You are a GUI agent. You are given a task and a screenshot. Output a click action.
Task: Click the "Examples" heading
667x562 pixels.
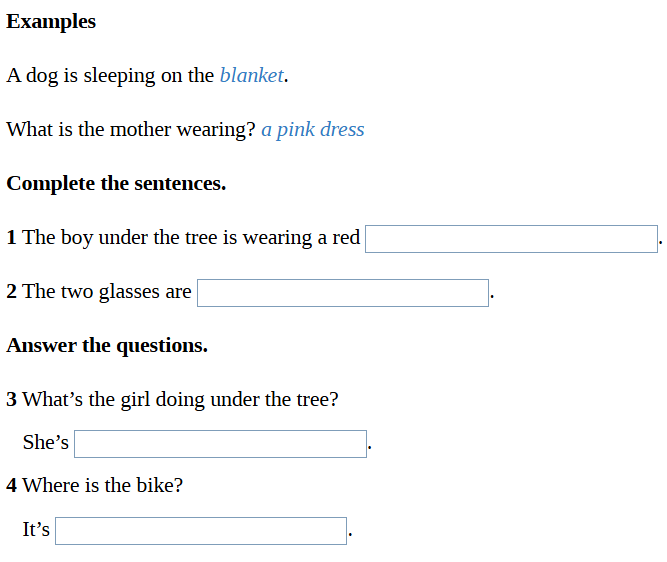51,22
